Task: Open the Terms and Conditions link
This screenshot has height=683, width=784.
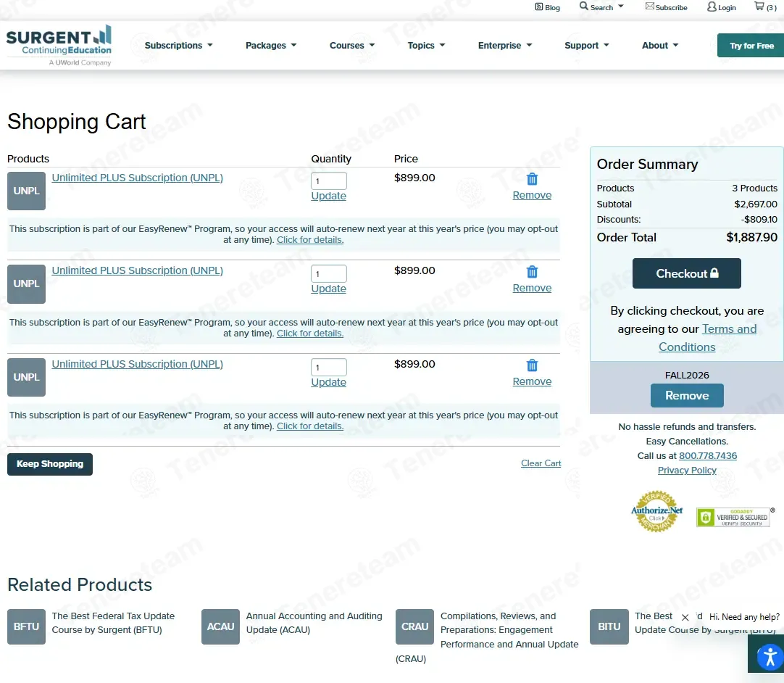Action: click(x=707, y=338)
